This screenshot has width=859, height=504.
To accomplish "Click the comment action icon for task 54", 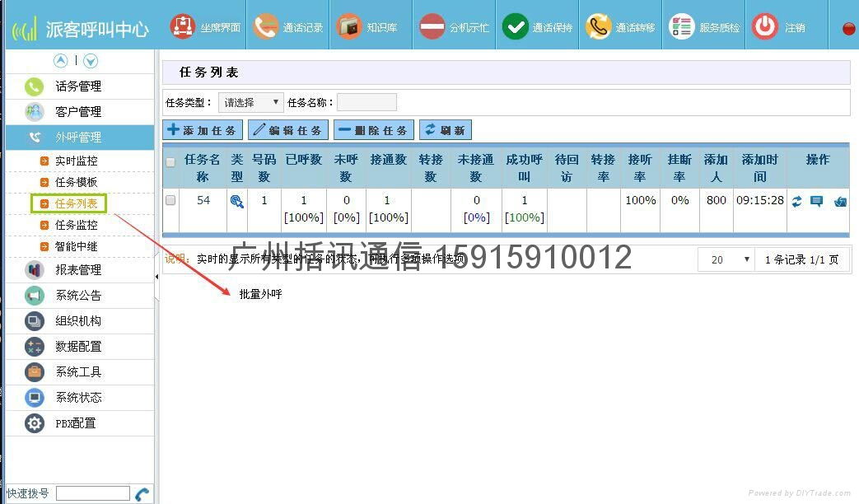I will click(x=816, y=202).
